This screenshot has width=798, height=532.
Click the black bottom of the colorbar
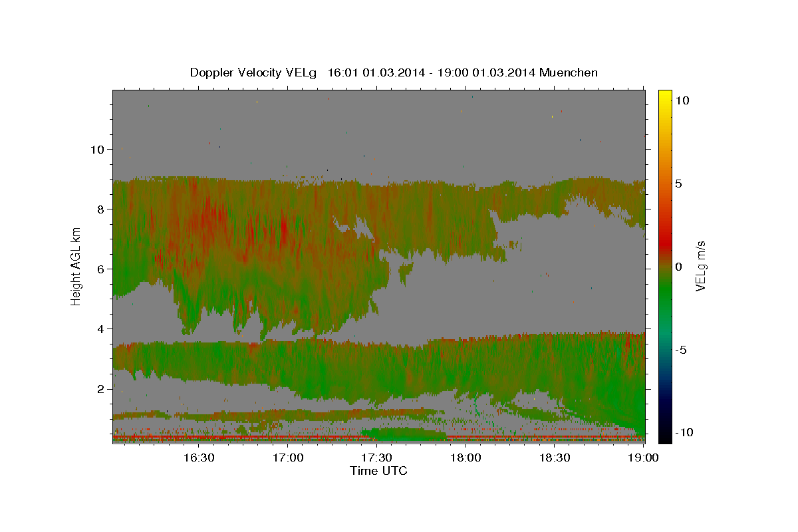pos(665,436)
